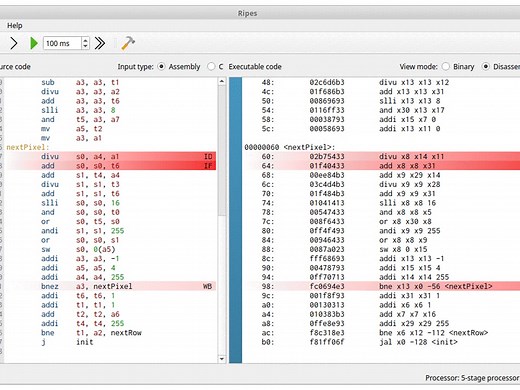Viewport: 520px width, 390px height.
Task: Click the 'bne t1, a2, nextRow' source line
Action: pos(111,333)
